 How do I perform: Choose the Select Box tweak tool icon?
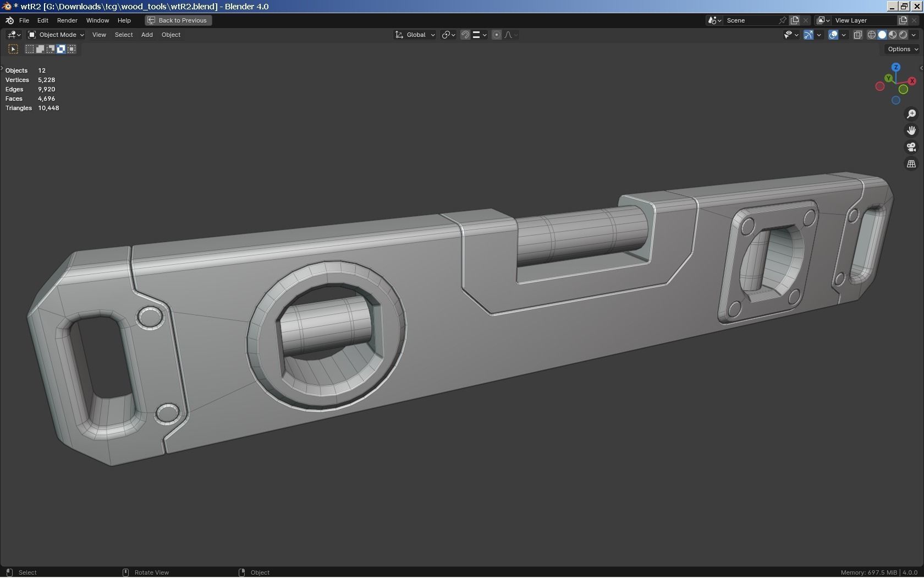(13, 49)
